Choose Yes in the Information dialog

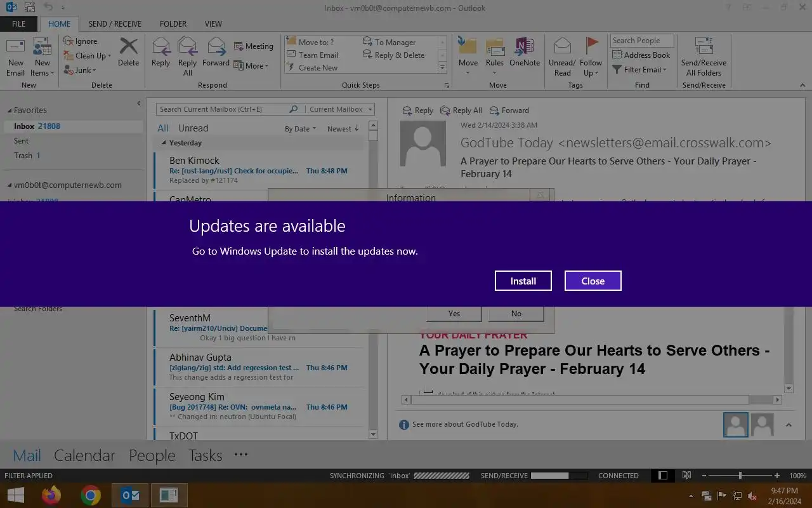(x=454, y=313)
